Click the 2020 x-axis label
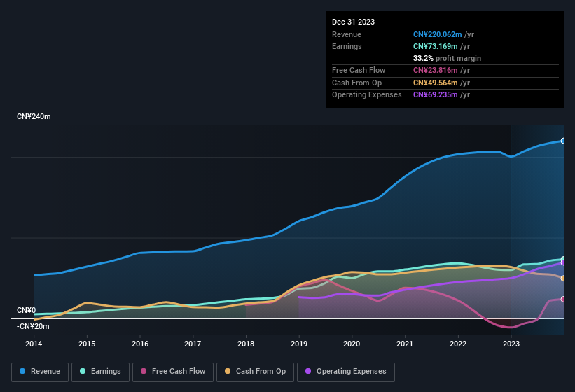The height and width of the screenshot is (392, 575). coord(352,344)
